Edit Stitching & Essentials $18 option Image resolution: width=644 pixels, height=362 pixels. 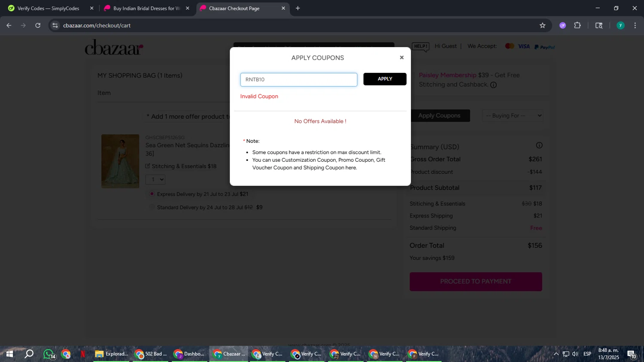[181, 166]
